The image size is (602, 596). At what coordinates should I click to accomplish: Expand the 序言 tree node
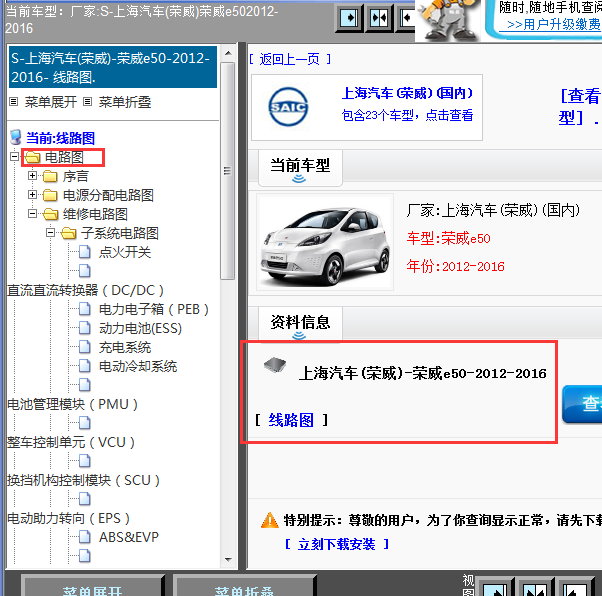point(32,175)
